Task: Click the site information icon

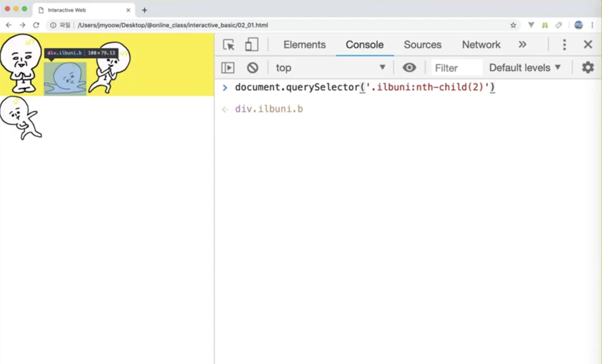Action: coord(53,25)
